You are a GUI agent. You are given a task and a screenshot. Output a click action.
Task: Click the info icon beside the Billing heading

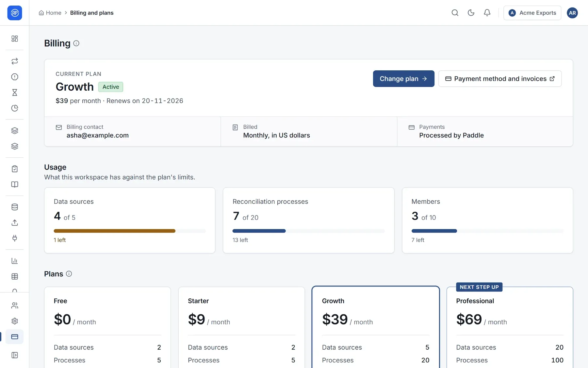coord(76,43)
